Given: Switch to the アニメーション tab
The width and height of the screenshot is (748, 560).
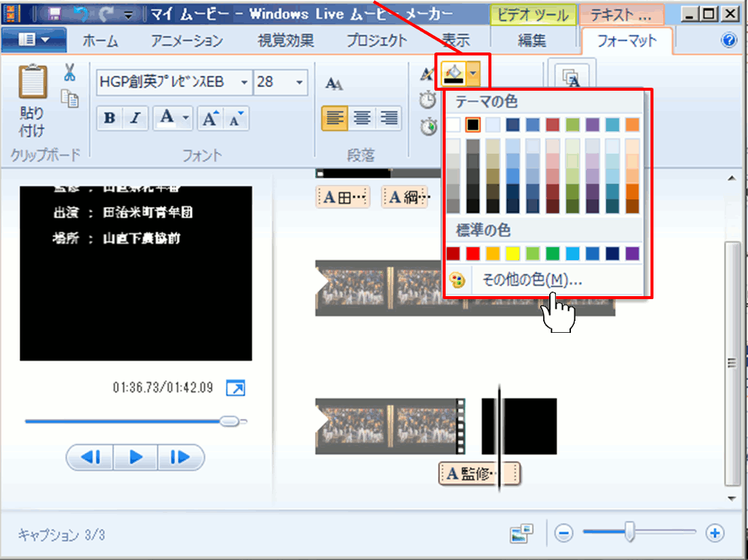Looking at the screenshot, I should click(186, 41).
